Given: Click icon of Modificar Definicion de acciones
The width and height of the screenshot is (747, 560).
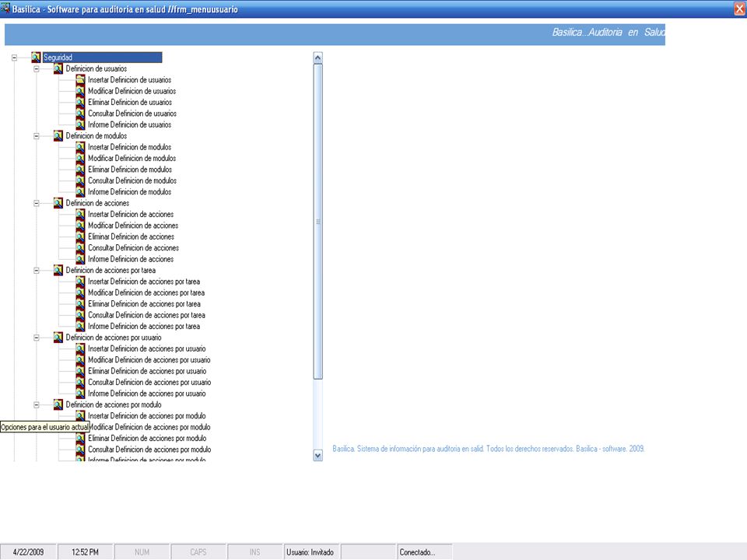Looking at the screenshot, I should coord(80,226).
